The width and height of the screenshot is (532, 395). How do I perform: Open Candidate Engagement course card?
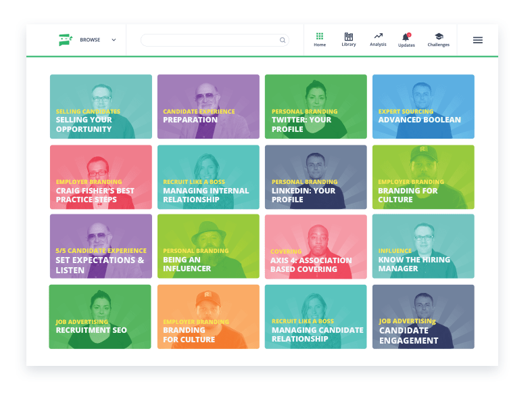(423, 317)
